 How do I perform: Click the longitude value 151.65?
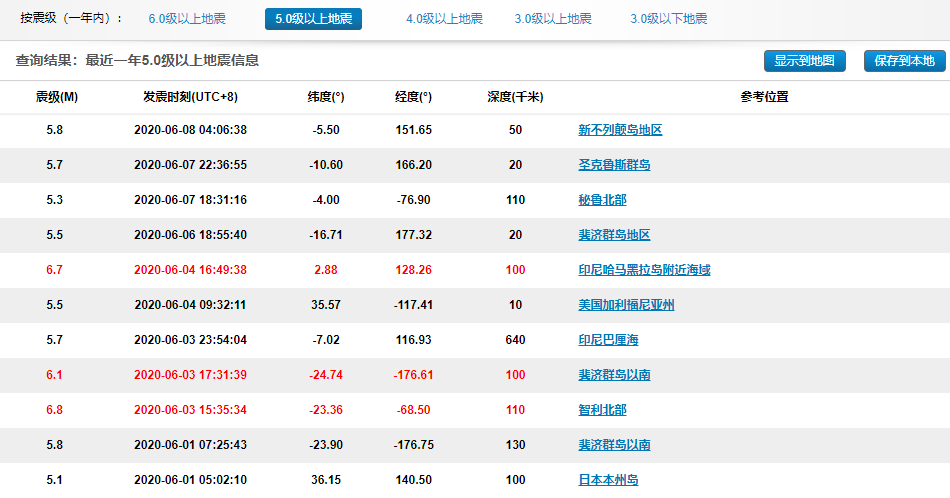pyautogui.click(x=413, y=130)
